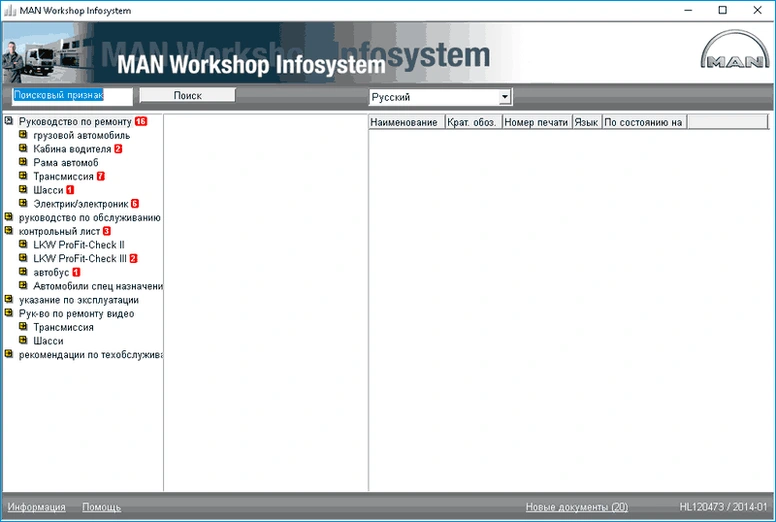This screenshot has height=522, width=776.
Task: Click the Шасси icon under Рук-во по ремонту видео
Action: pos(23,340)
